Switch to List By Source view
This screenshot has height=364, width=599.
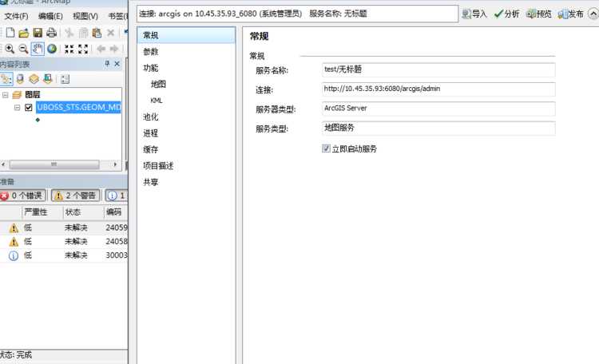(20, 79)
